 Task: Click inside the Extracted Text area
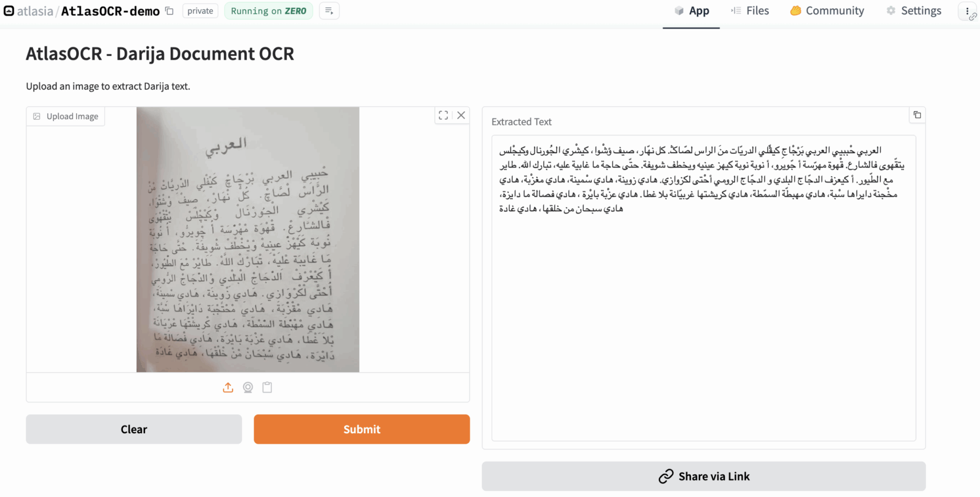coord(703,287)
